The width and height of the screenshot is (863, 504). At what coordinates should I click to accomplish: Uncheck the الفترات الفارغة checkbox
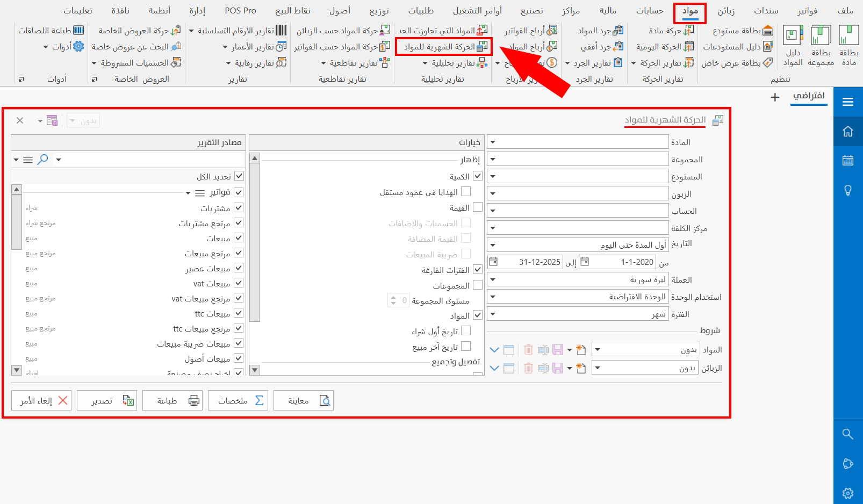477,269
